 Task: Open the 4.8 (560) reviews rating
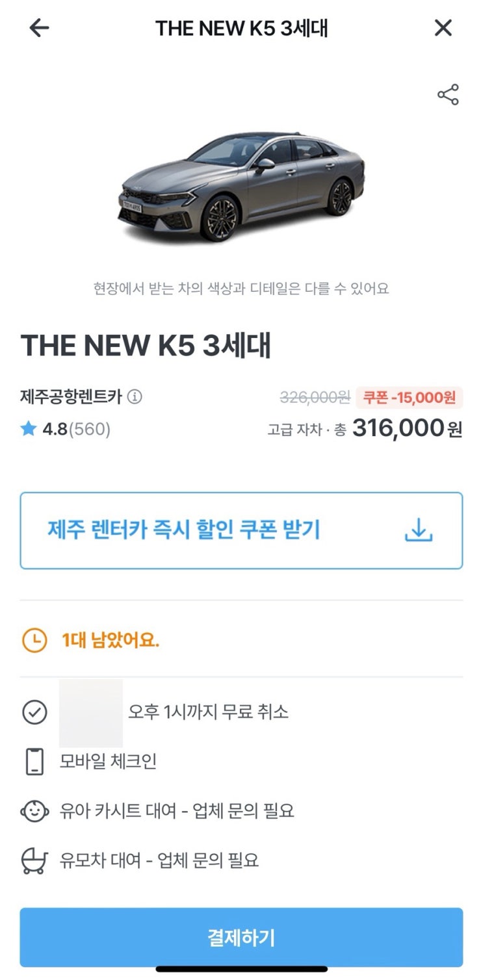76,430
